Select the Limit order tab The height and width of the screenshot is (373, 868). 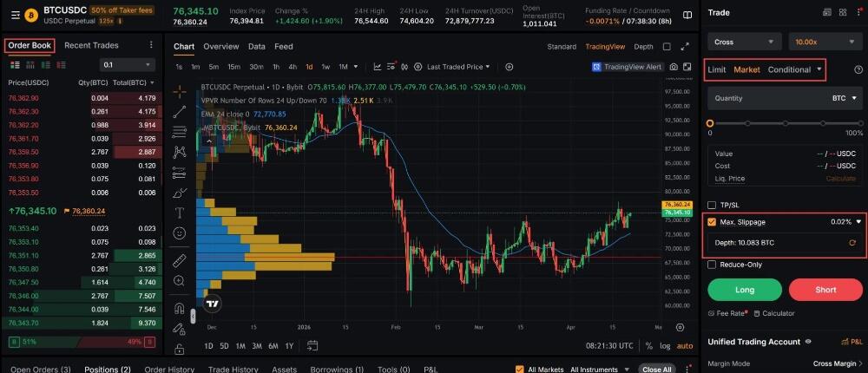click(717, 69)
